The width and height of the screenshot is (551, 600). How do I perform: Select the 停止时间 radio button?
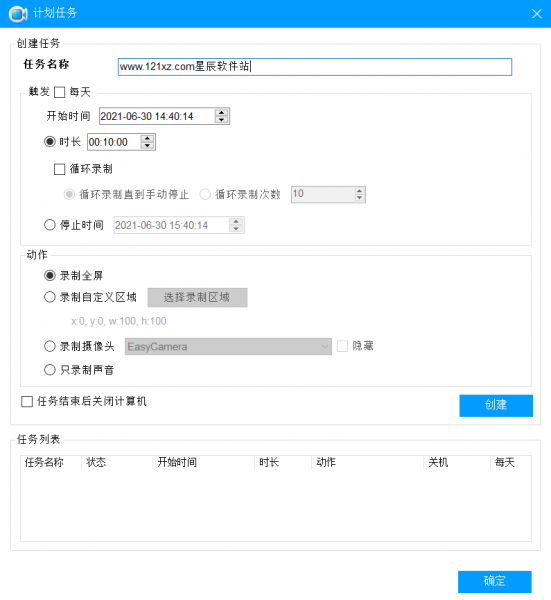coord(50,225)
